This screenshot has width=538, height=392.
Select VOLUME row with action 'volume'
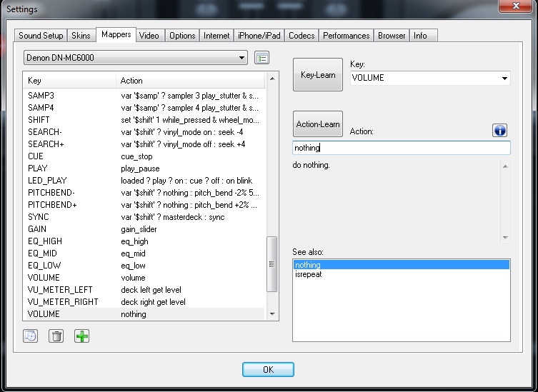146,278
